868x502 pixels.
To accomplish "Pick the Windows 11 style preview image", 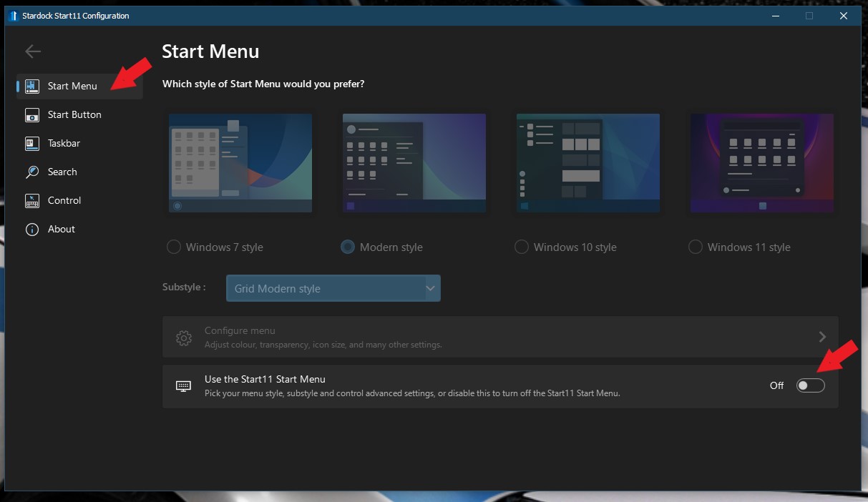I will [762, 163].
